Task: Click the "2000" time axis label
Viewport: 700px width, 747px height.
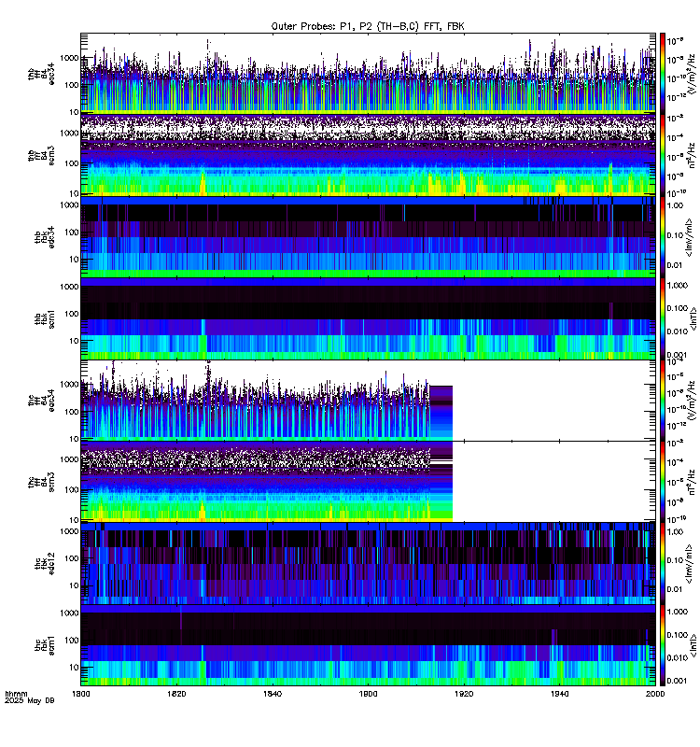Action: pos(655,694)
